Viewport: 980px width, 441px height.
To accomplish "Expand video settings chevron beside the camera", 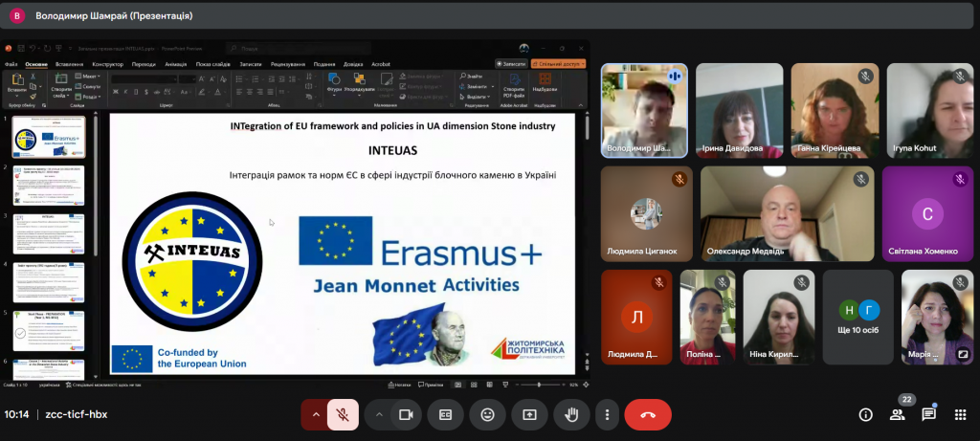I will tap(379, 415).
